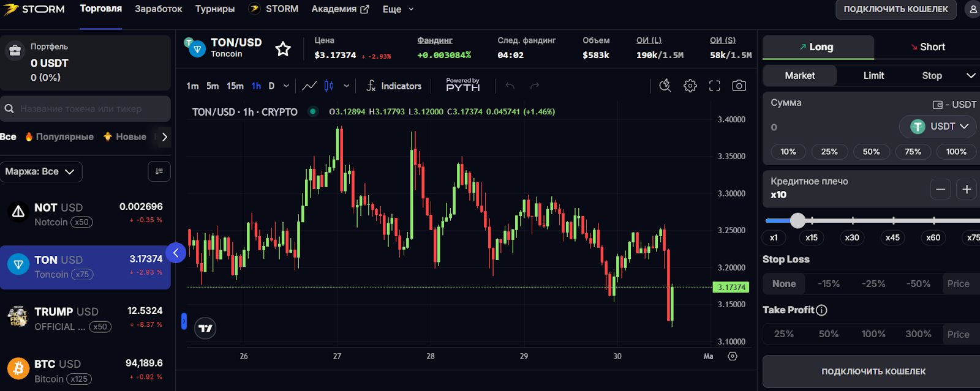The height and width of the screenshot is (391, 980).
Task: Open the STORM token tab
Action: 273,9
